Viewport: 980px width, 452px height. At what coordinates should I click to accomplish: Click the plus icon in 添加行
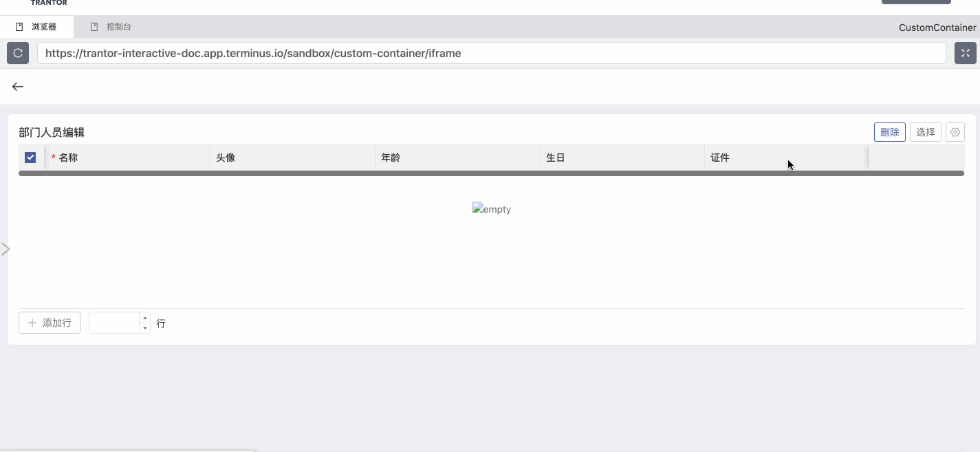tap(32, 323)
